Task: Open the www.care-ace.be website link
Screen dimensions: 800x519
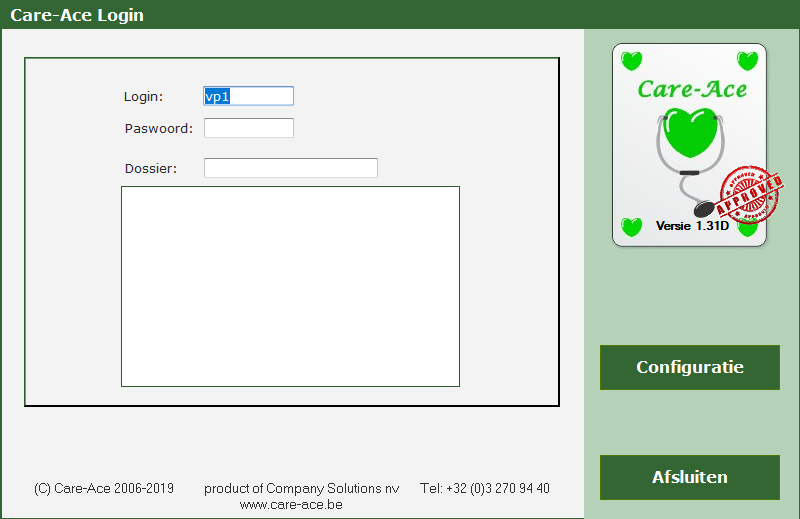Action: (x=291, y=505)
